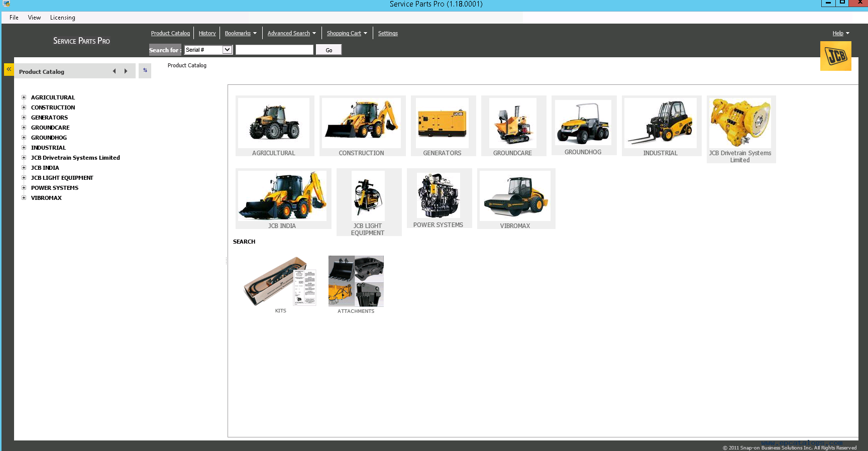868x451 pixels.
Task: Open the File menu
Action: click(14, 18)
